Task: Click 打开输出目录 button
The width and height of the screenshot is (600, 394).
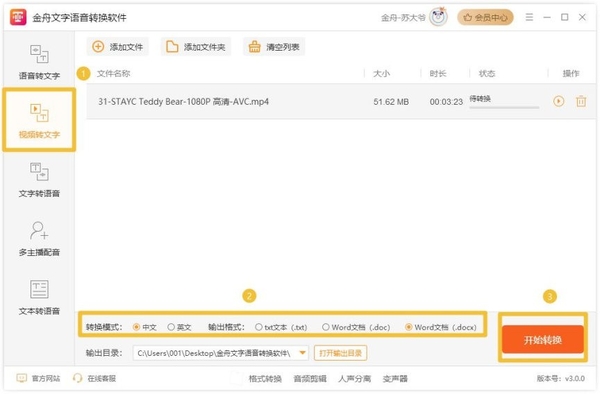Action: tap(340, 353)
